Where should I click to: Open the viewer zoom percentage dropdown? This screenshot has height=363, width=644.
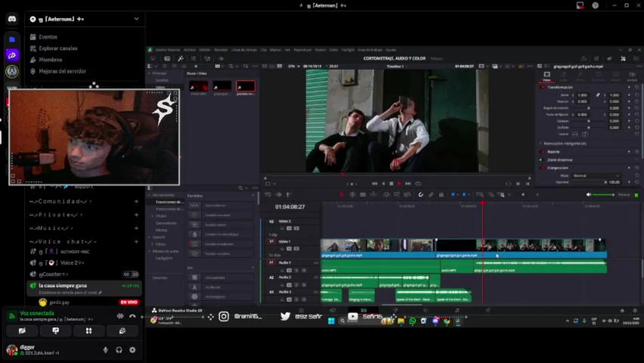[294, 66]
